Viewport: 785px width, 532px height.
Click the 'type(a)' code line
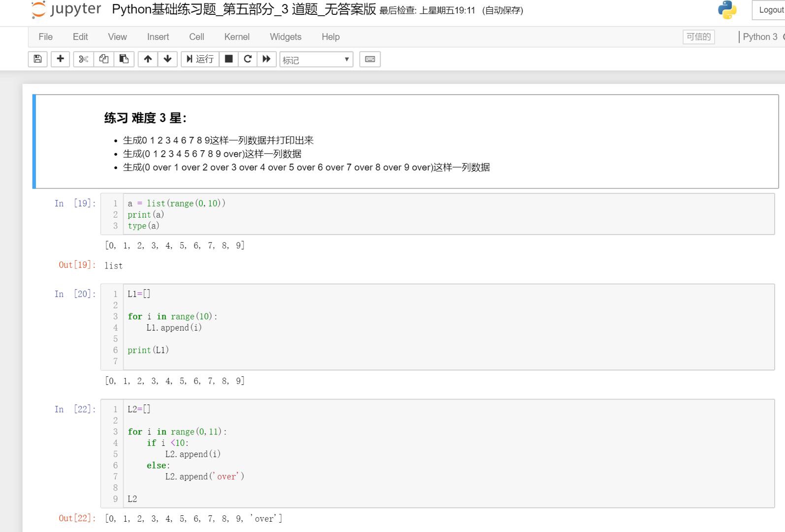tap(143, 226)
